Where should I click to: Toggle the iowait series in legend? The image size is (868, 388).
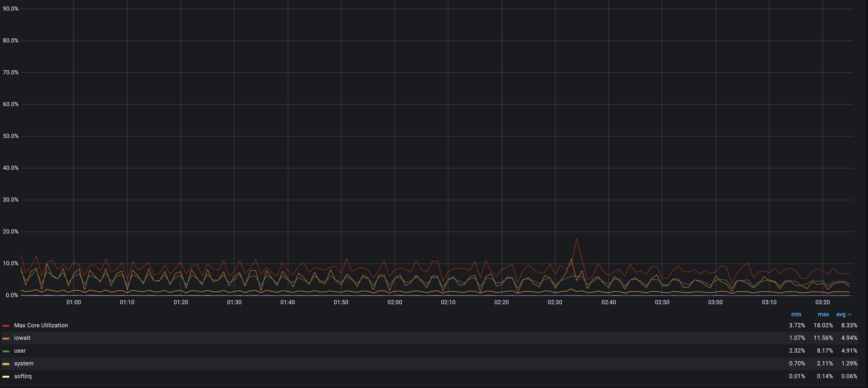pos(22,338)
